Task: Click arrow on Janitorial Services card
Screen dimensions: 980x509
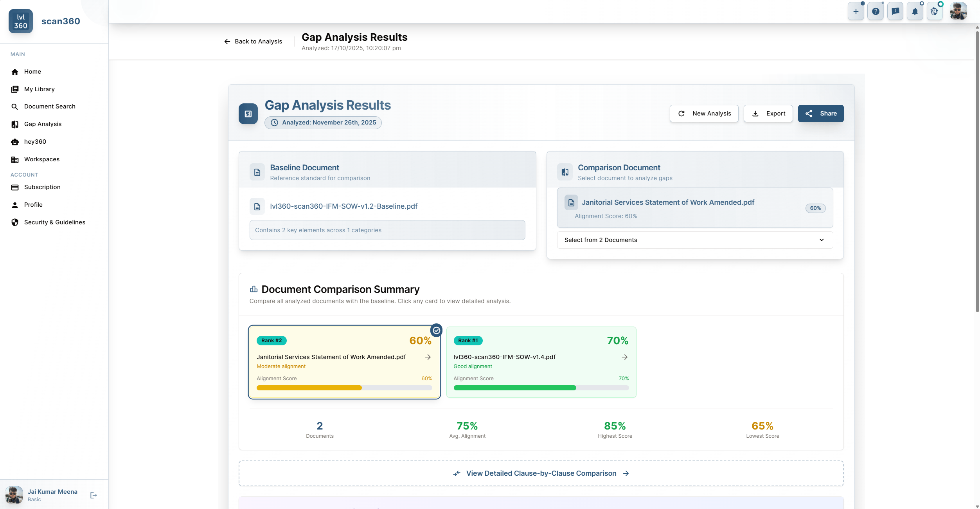Action: [428, 357]
